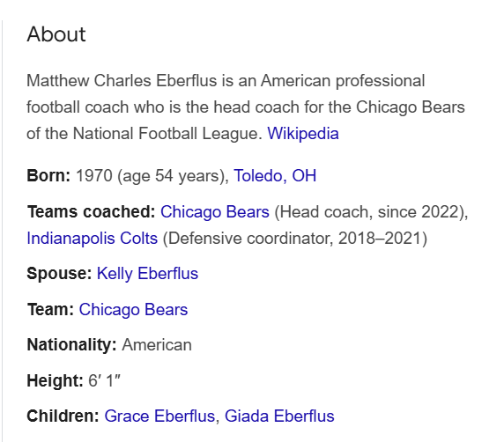The height and width of the screenshot is (442, 504).
Task: Click the Height value 6′ 1″
Action: [104, 380]
